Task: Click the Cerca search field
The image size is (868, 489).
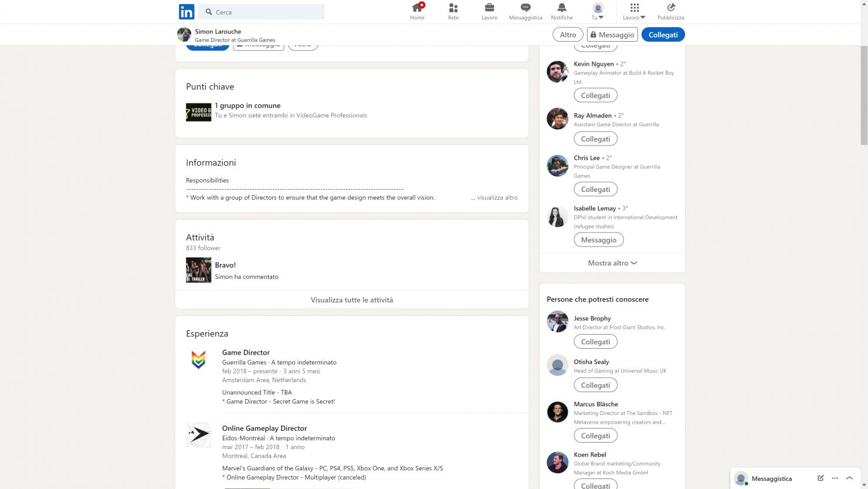Action: tap(261, 11)
